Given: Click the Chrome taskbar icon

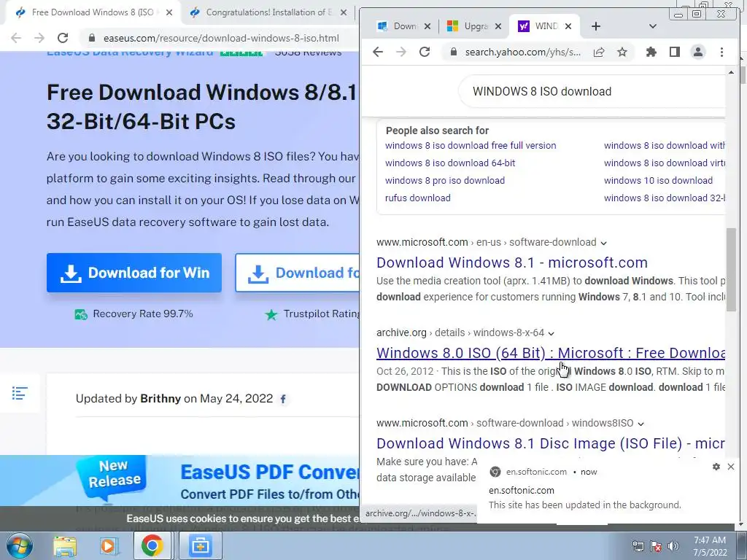Looking at the screenshot, I should click(152, 545).
